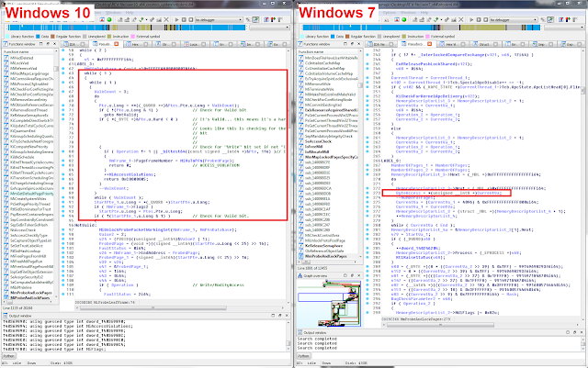The height and width of the screenshot is (368, 588).
Task: Toggle breakpoint dot at line 65, Windows 10
Action: coord(63,83)
